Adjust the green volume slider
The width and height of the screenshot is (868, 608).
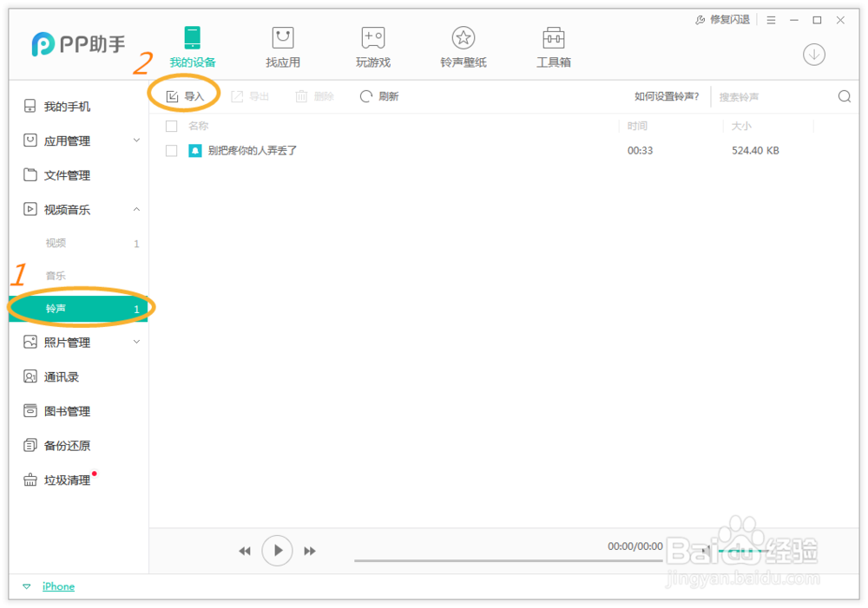coord(743,551)
